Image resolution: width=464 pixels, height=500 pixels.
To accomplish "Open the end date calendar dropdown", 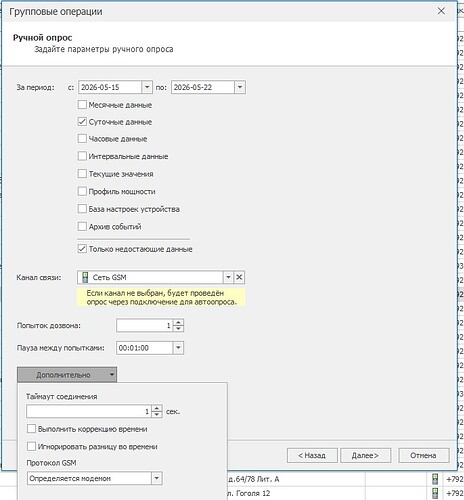I will [x=240, y=87].
